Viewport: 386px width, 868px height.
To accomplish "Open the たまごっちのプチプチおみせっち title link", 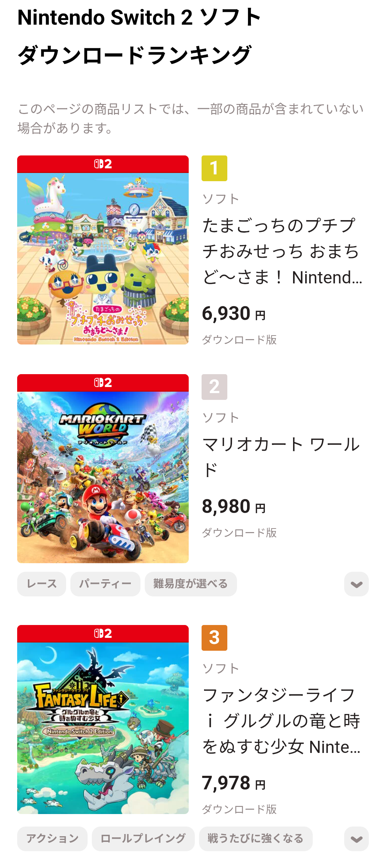I will click(x=282, y=251).
